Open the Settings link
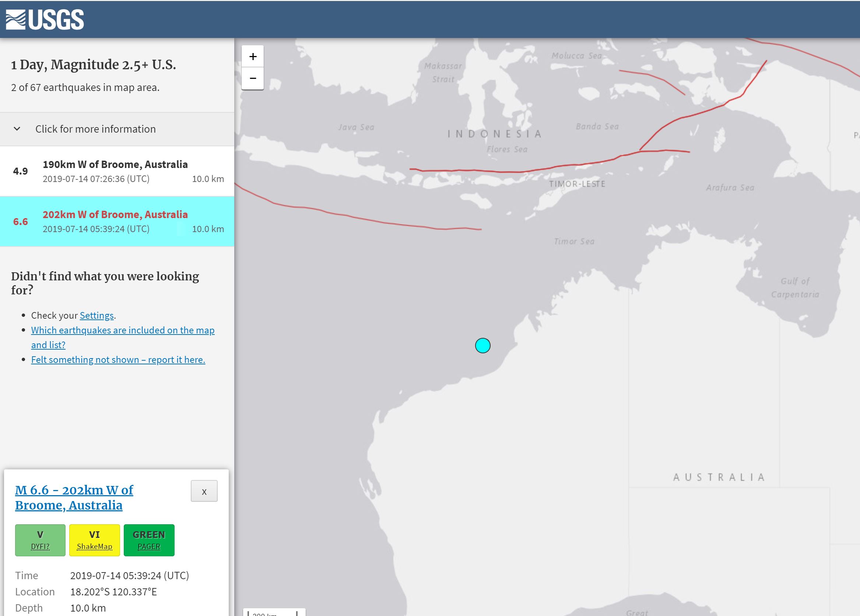The width and height of the screenshot is (860, 616). click(96, 316)
